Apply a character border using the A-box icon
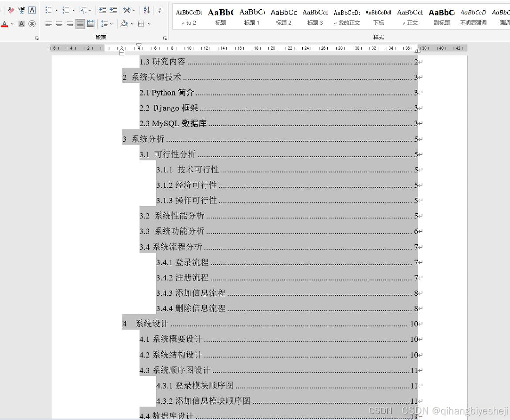Viewport: 510px width, 420px height. pos(32,10)
